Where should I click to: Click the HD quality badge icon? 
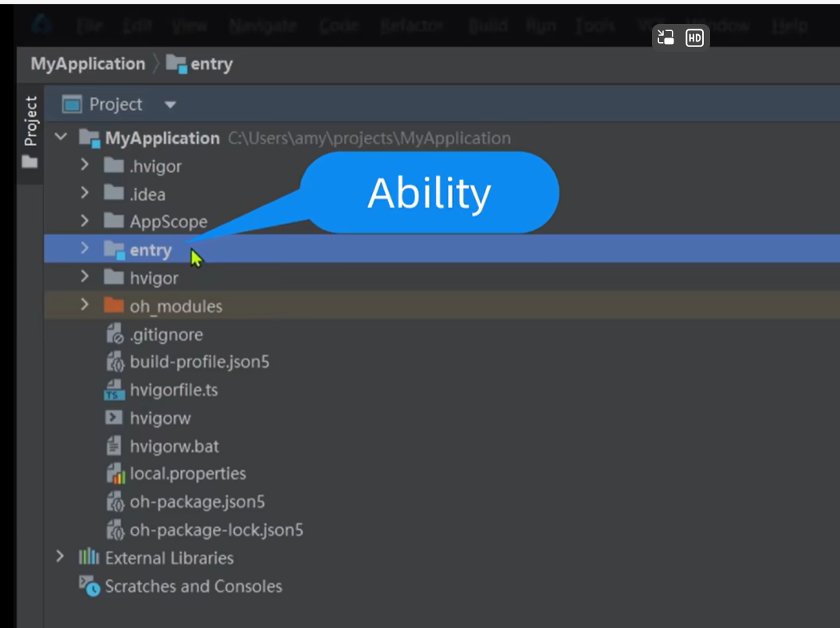click(694, 37)
